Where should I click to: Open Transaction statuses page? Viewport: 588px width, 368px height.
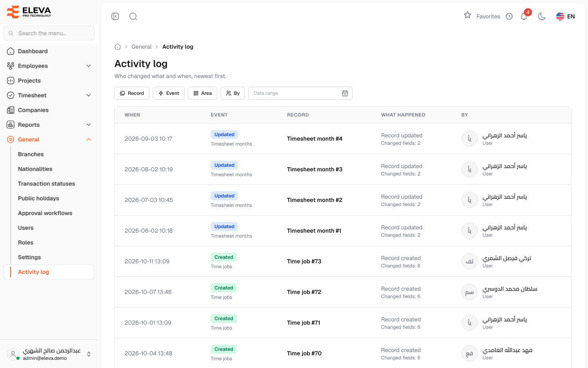[x=47, y=184]
